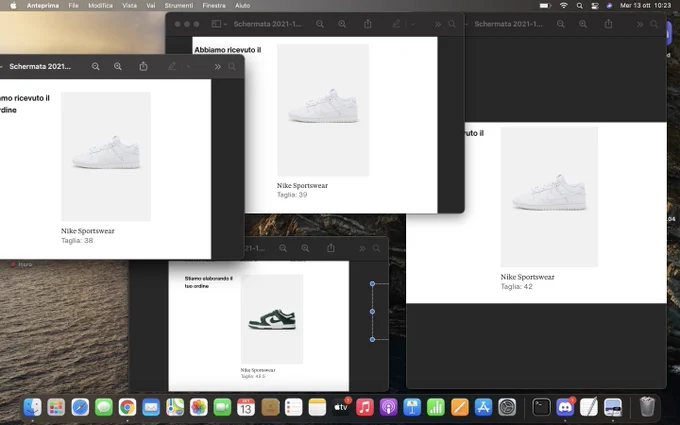The height and width of the screenshot is (425, 680).
Task: Expand toolbar overflow in green shoe window
Action: (362, 248)
